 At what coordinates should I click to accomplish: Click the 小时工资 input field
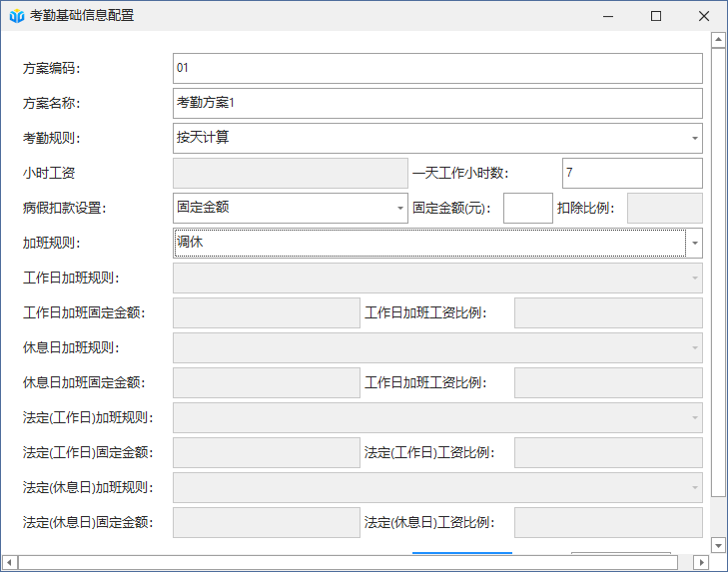point(291,173)
